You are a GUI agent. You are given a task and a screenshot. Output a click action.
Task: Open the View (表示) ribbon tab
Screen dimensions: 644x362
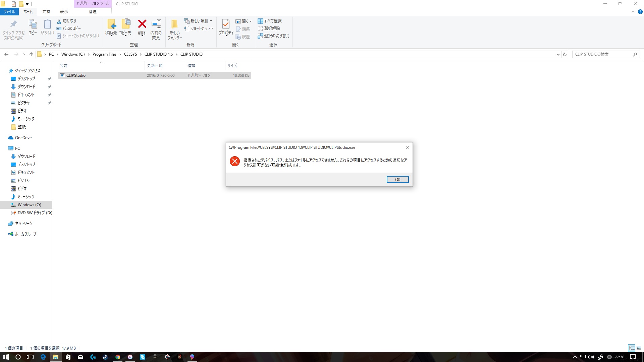point(64,12)
